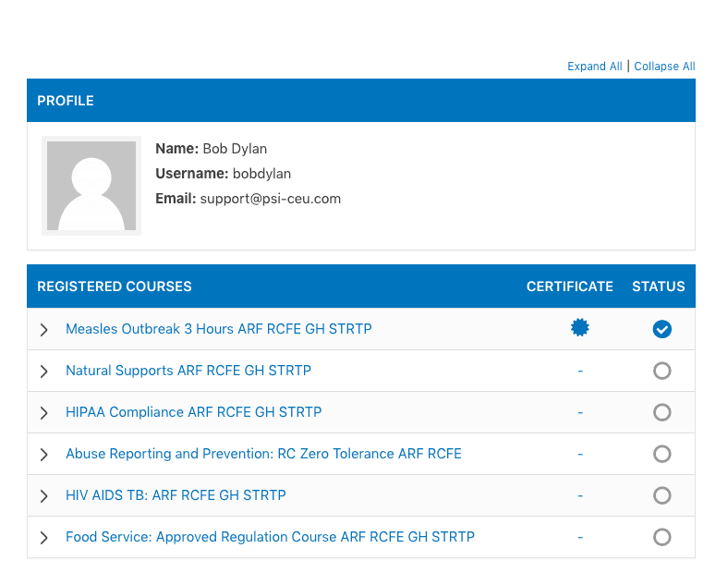
Task: Click Natural Supports empty status circle
Action: [661, 371]
